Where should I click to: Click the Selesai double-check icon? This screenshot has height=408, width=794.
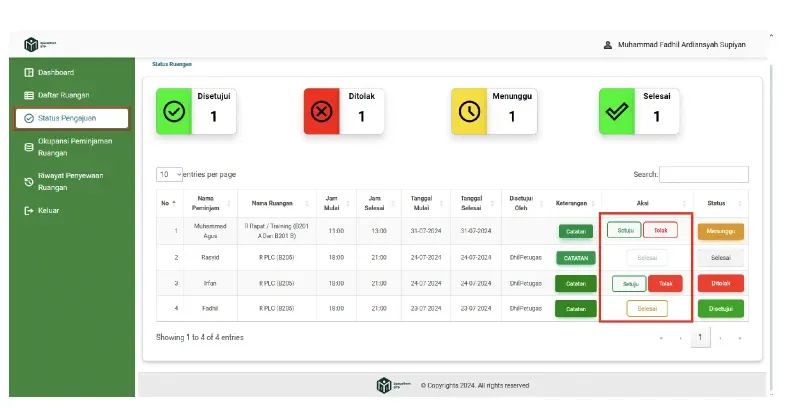pyautogui.click(x=617, y=111)
